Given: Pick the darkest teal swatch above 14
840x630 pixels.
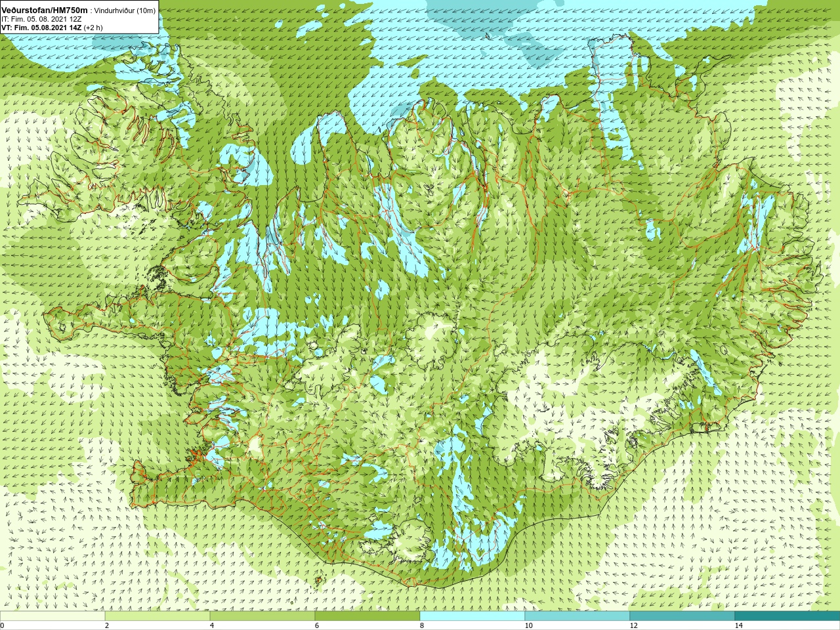Looking at the screenshot, I should point(787,616).
